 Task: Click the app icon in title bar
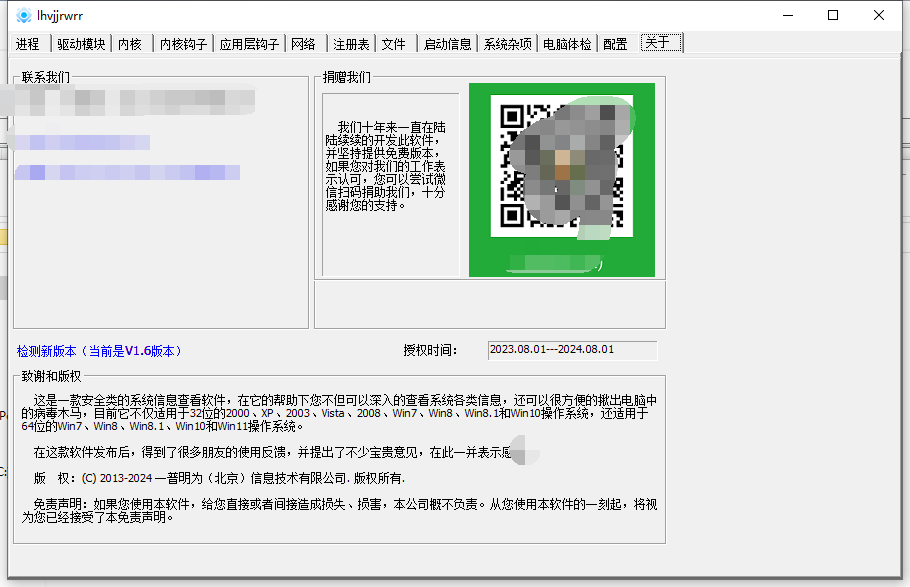pos(24,16)
